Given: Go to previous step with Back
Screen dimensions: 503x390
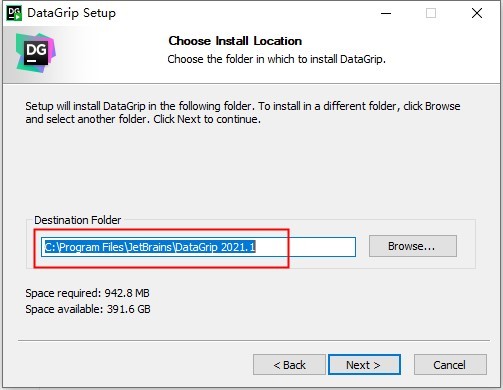Looking at the screenshot, I should tap(289, 365).
